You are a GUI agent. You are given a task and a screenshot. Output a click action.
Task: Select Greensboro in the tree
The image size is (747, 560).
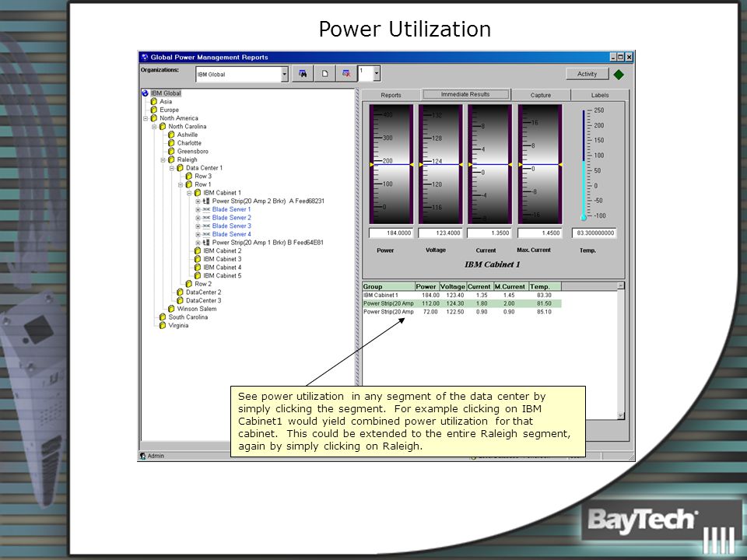[x=192, y=152]
